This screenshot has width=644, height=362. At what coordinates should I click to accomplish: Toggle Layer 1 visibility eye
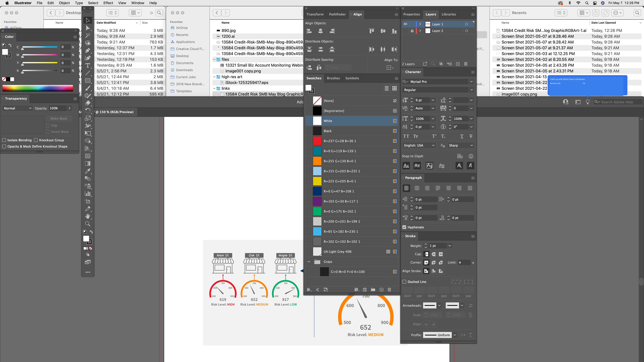[x=405, y=24]
